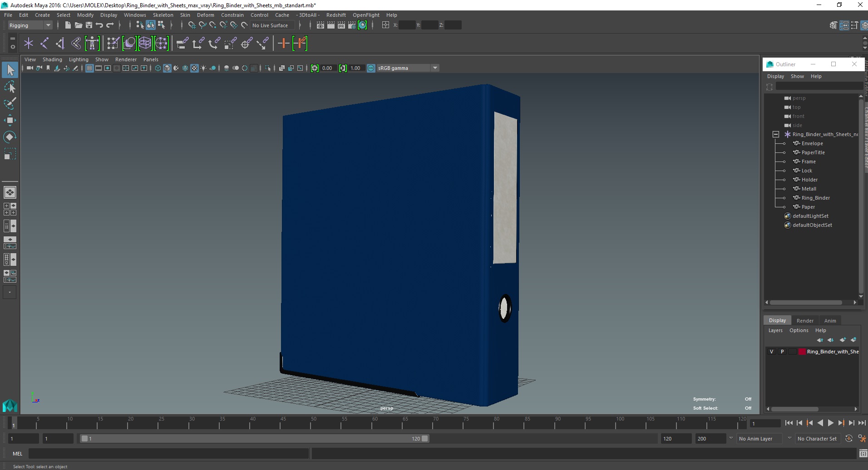Undo last action via toolbar arrow

click(x=99, y=25)
